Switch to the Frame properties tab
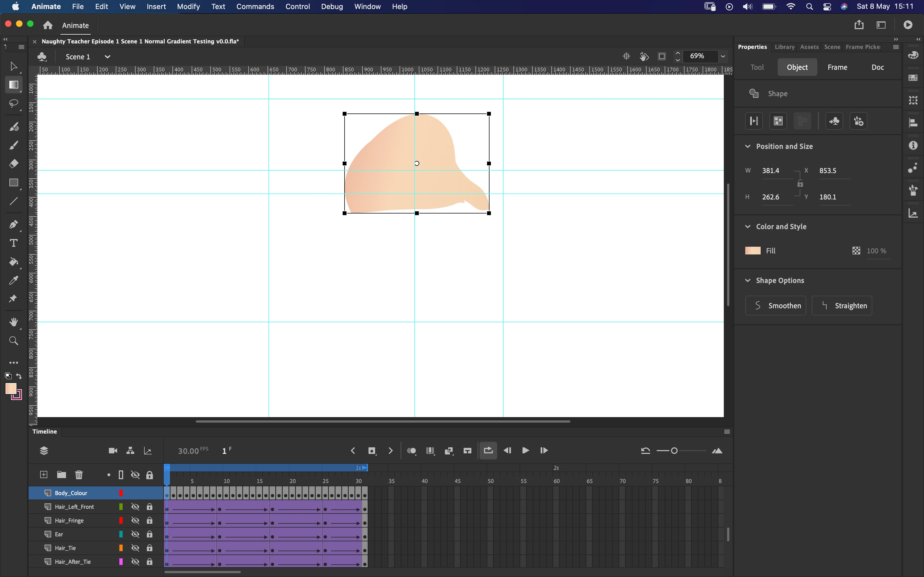Screen dimensions: 924x577 coord(837,67)
